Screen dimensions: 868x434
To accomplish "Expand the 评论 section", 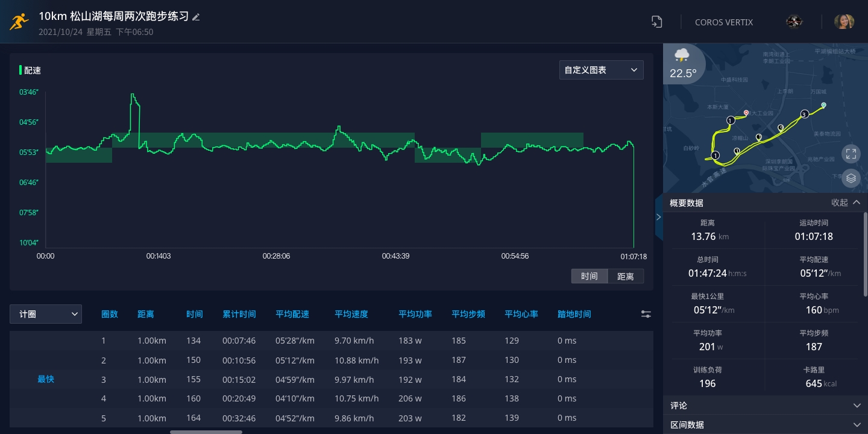I will [764, 406].
